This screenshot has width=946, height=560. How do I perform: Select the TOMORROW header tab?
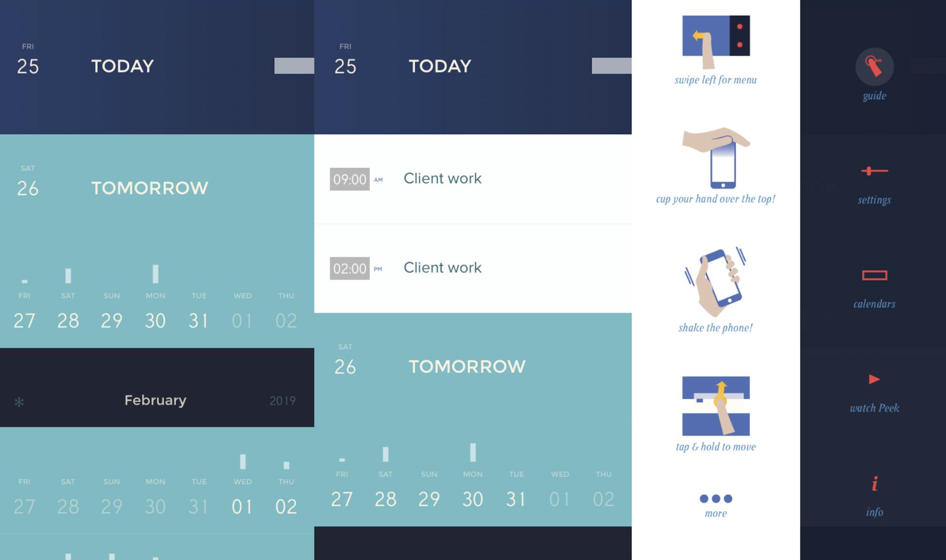pyautogui.click(x=150, y=187)
